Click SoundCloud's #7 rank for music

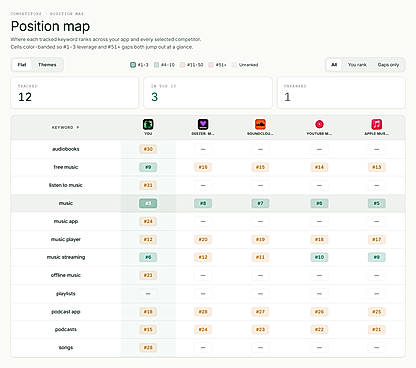tap(260, 203)
